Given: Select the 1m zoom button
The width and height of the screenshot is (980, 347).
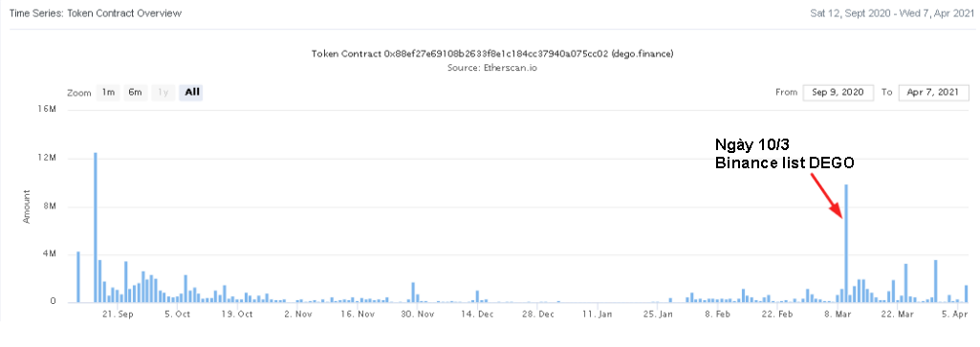Looking at the screenshot, I should coord(109,93).
